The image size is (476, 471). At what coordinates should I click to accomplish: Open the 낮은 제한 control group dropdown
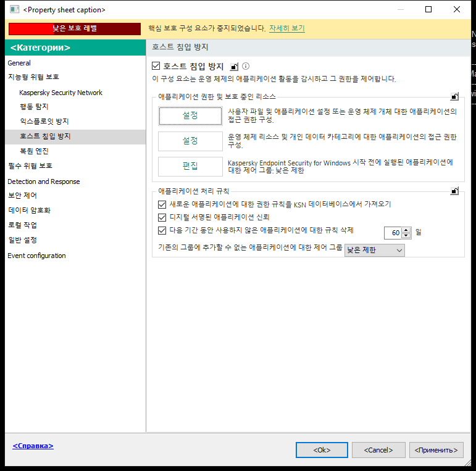click(374, 251)
